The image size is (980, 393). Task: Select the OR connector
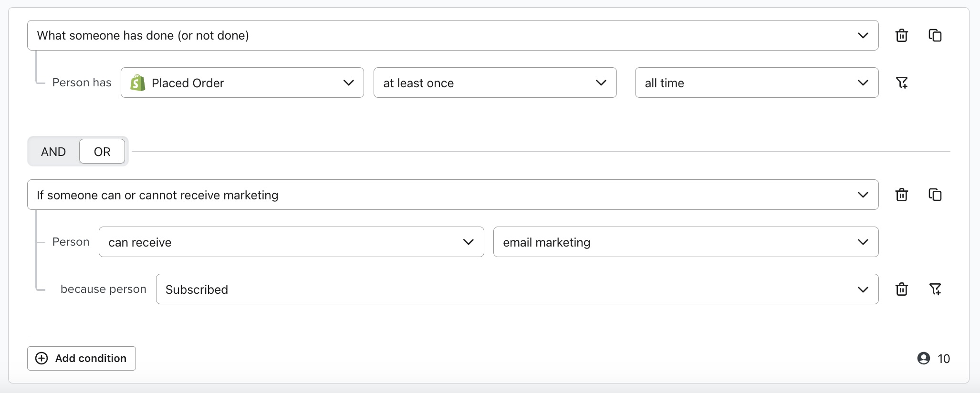point(102,151)
